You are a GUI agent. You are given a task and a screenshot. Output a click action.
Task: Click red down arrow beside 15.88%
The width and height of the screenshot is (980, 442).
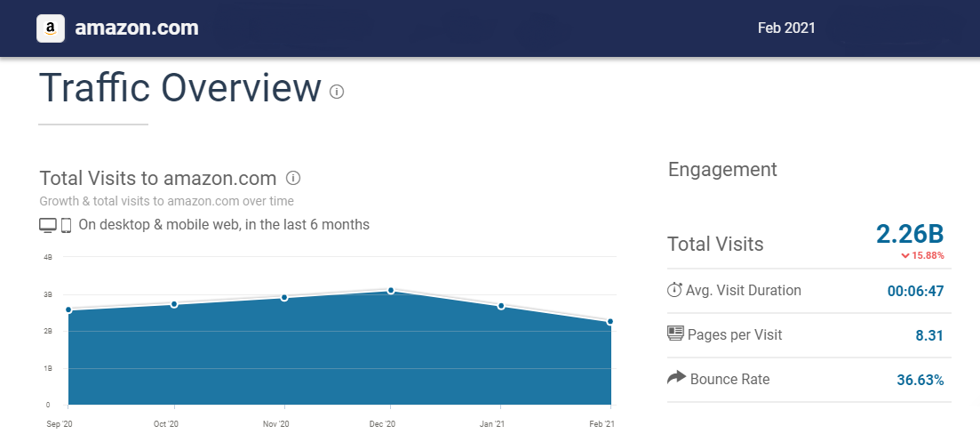(x=905, y=256)
